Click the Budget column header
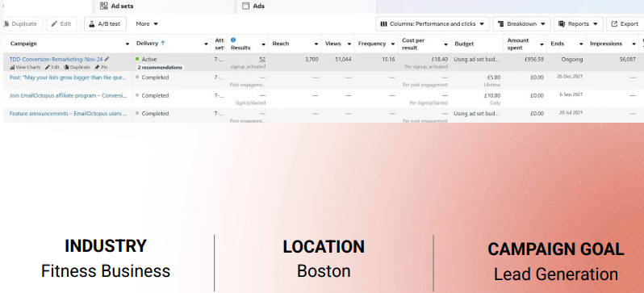The height and width of the screenshot is (293, 644). pos(464,44)
